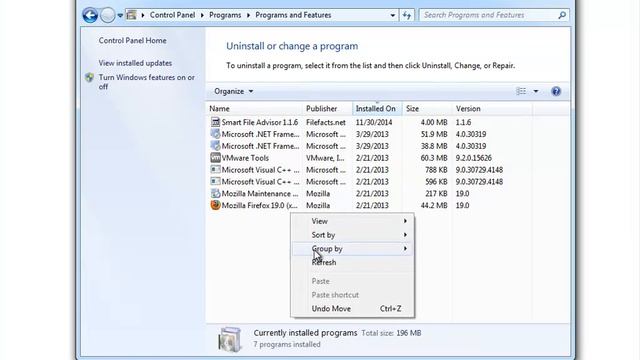The width and height of the screenshot is (640, 360).
Task: Choose Refresh from the context menu
Action: tap(352, 262)
